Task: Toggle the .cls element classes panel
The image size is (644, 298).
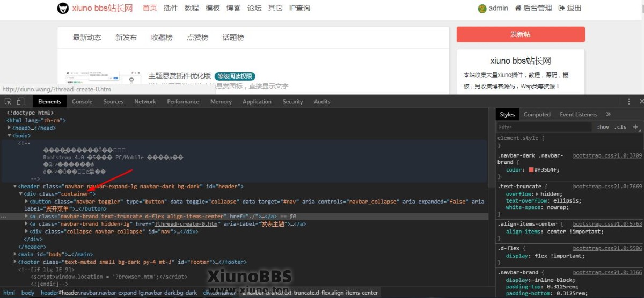Action: pyautogui.click(x=620, y=127)
